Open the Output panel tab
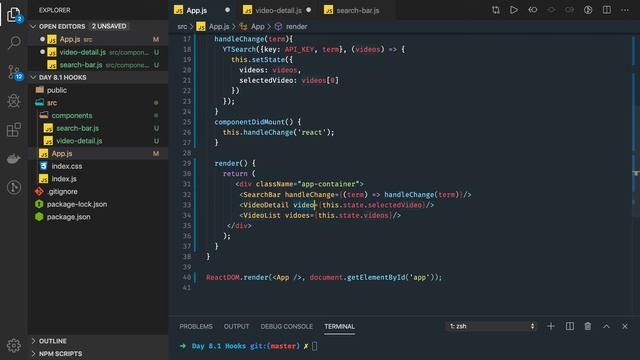This screenshot has width=640, height=360. pyautogui.click(x=236, y=327)
